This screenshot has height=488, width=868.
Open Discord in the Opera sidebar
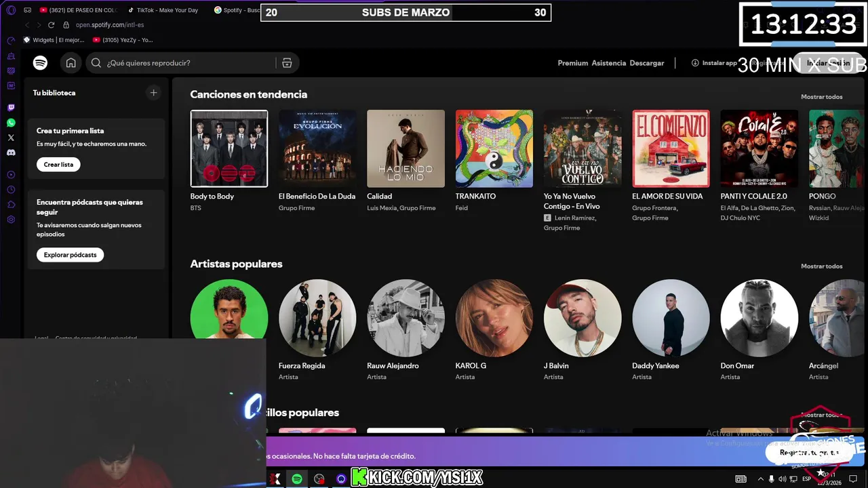coord(11,153)
